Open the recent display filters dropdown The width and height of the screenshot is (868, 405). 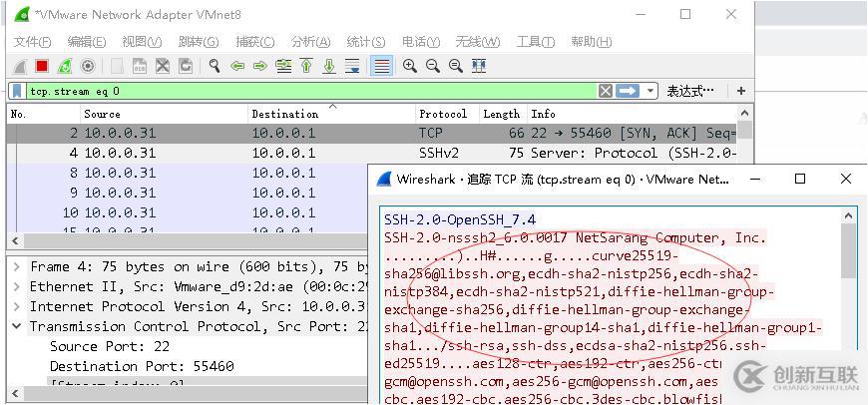[650, 91]
